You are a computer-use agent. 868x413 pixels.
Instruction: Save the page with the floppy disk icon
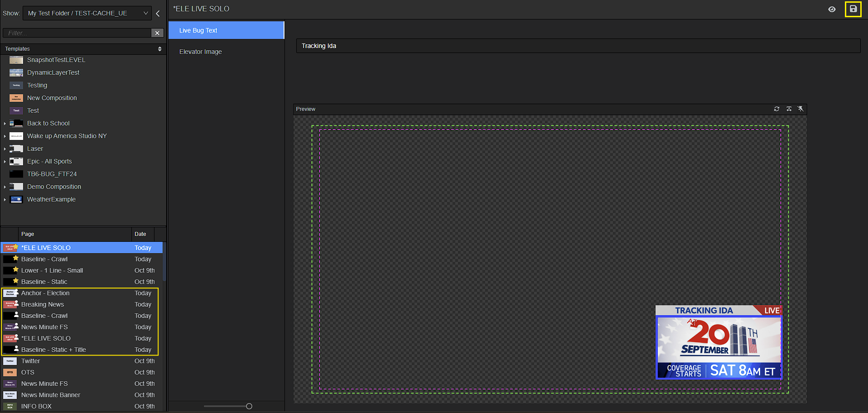(853, 9)
